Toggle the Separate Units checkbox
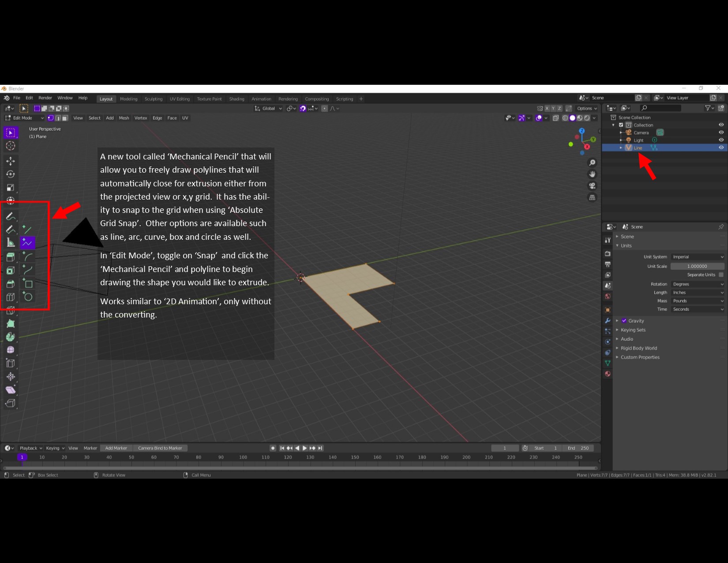The image size is (728, 563). point(721,275)
